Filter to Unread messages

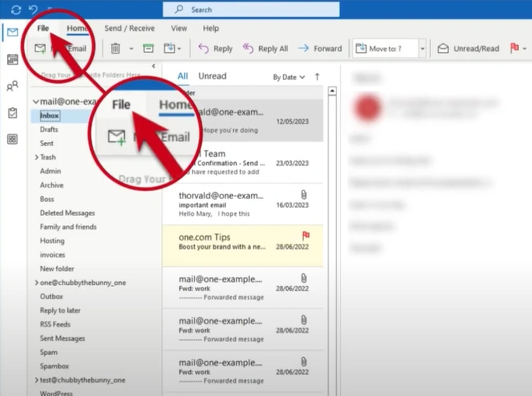pyautogui.click(x=212, y=76)
